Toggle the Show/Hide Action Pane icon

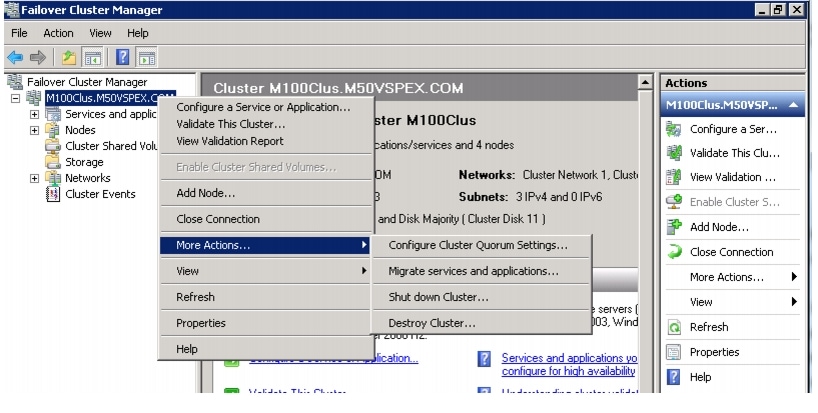[147, 57]
